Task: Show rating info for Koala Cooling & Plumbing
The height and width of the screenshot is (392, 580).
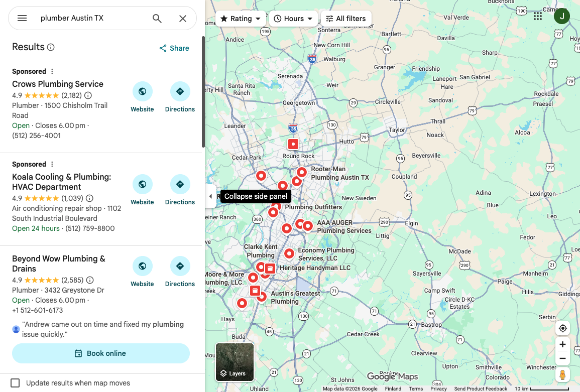Action: (89, 198)
